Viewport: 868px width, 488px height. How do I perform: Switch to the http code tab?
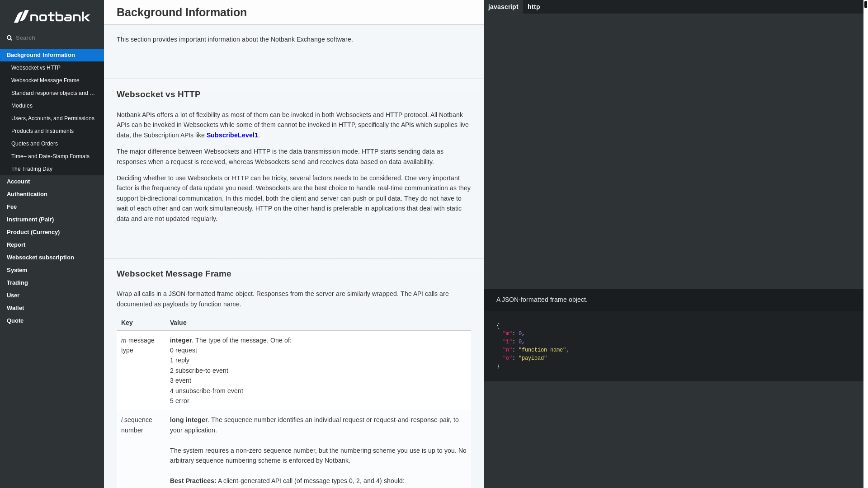pyautogui.click(x=534, y=7)
